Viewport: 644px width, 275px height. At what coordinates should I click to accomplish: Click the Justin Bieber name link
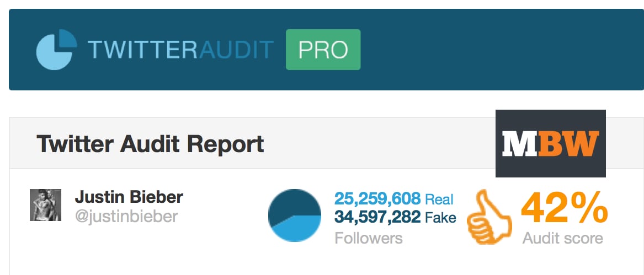129,197
